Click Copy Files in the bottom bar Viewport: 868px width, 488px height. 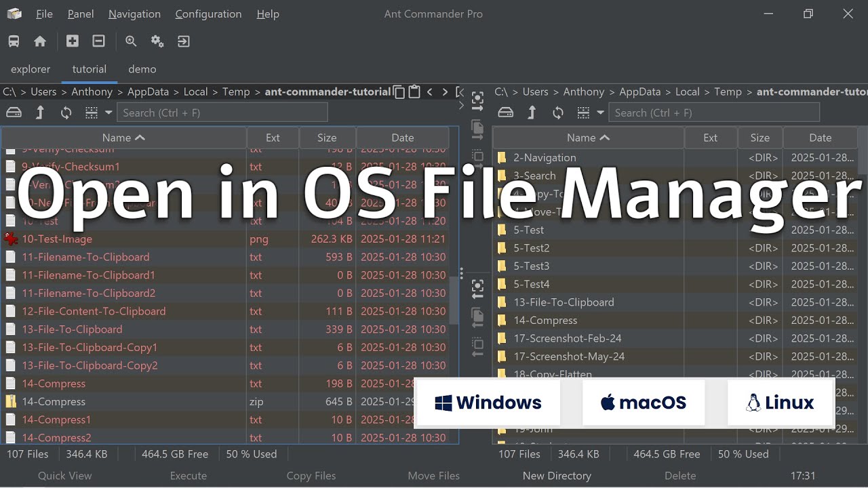pyautogui.click(x=311, y=476)
